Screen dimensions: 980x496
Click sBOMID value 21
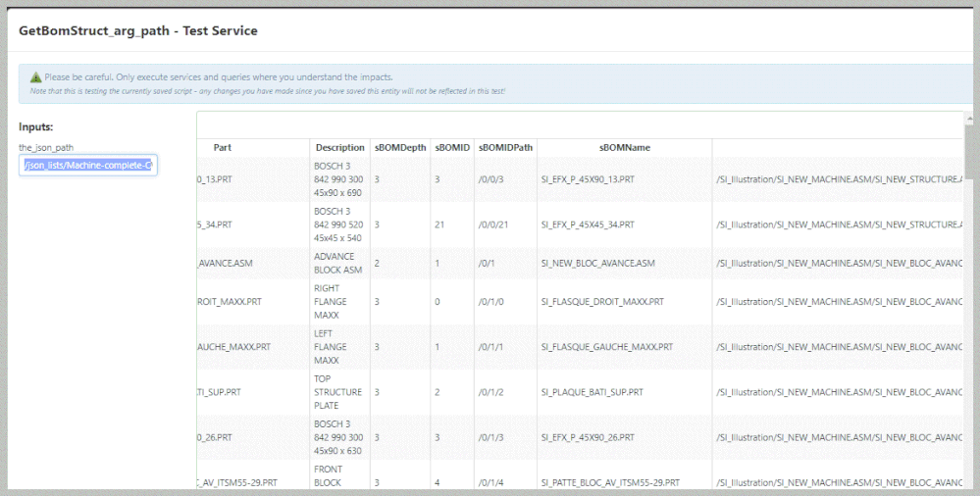pos(439,224)
